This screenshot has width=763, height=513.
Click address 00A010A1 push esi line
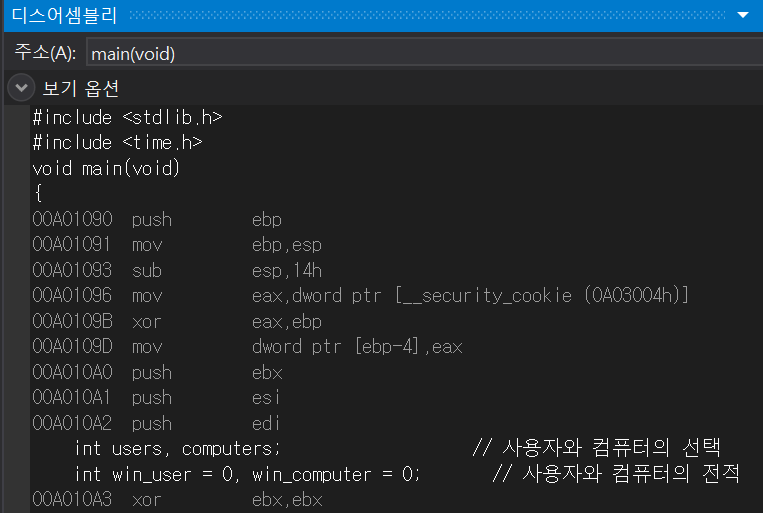pyautogui.click(x=156, y=398)
